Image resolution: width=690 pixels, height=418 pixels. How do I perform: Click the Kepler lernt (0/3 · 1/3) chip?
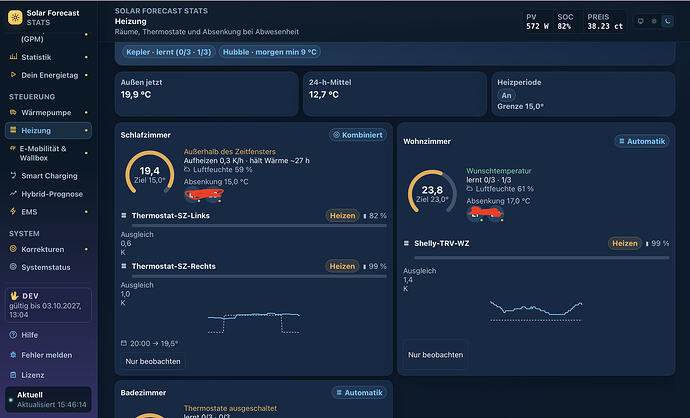point(169,52)
